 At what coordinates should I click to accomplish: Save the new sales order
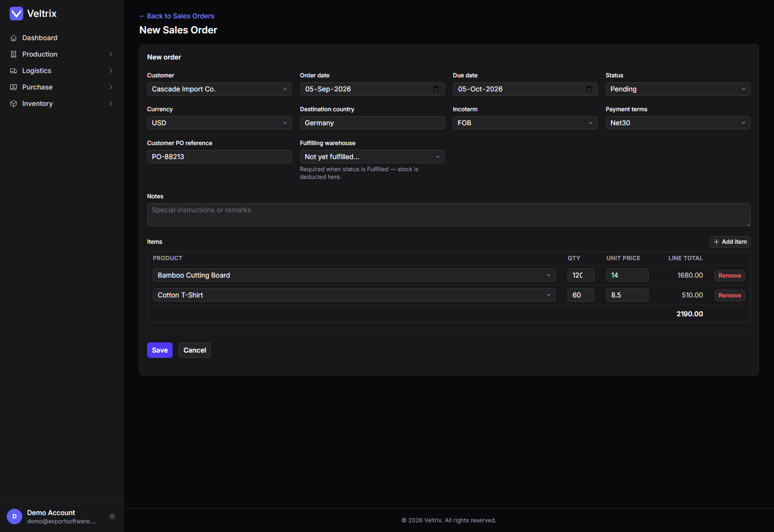point(160,350)
